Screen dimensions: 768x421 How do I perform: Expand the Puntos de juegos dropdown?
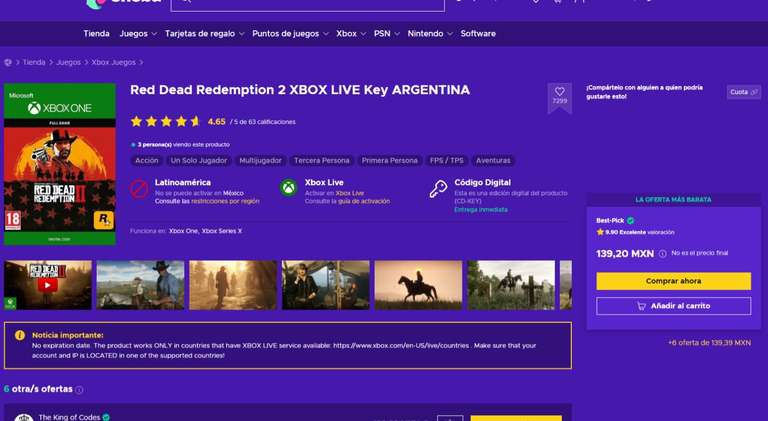click(290, 33)
